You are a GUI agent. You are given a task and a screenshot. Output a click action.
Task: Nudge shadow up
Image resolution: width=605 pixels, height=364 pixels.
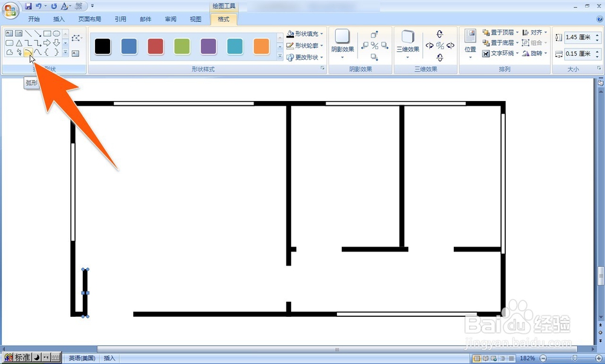click(374, 34)
